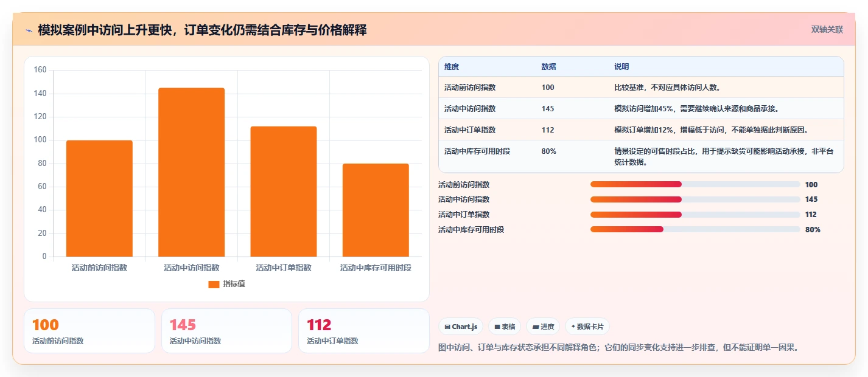The width and height of the screenshot is (868, 377).
Task: Click the 活动前访问指数 bar in chart
Action: (x=99, y=198)
